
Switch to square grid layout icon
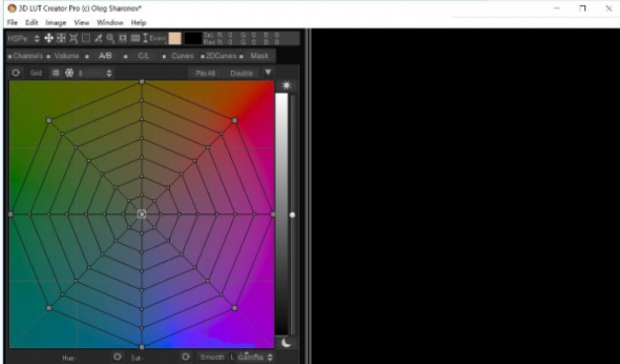click(55, 73)
